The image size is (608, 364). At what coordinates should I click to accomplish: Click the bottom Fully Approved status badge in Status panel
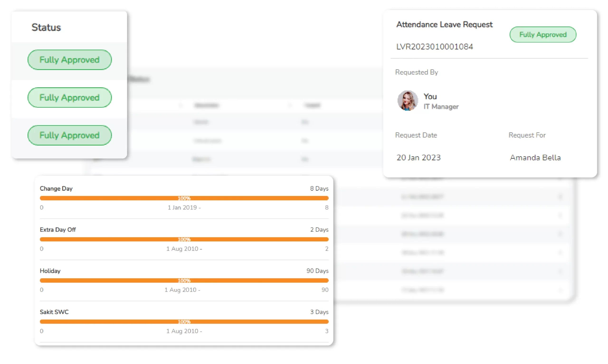[x=69, y=135]
